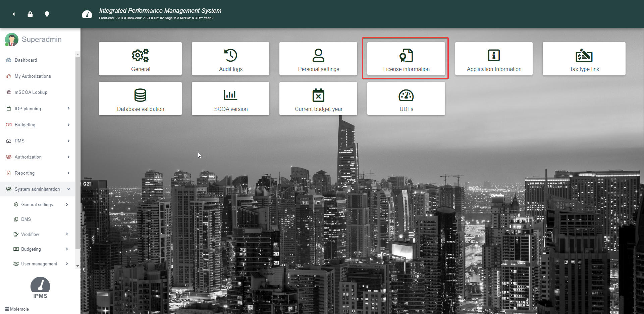Expand Workflow submenu chevron
644x314 pixels.
(67, 234)
